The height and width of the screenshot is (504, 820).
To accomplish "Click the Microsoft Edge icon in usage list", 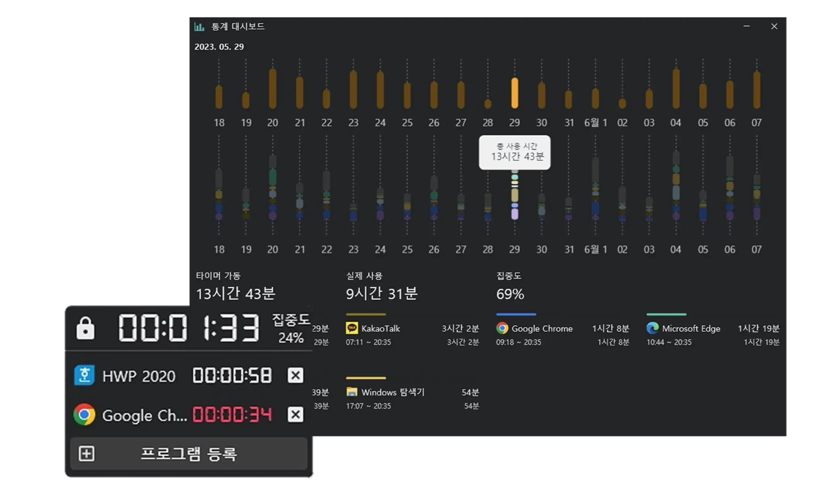I will coord(653,328).
